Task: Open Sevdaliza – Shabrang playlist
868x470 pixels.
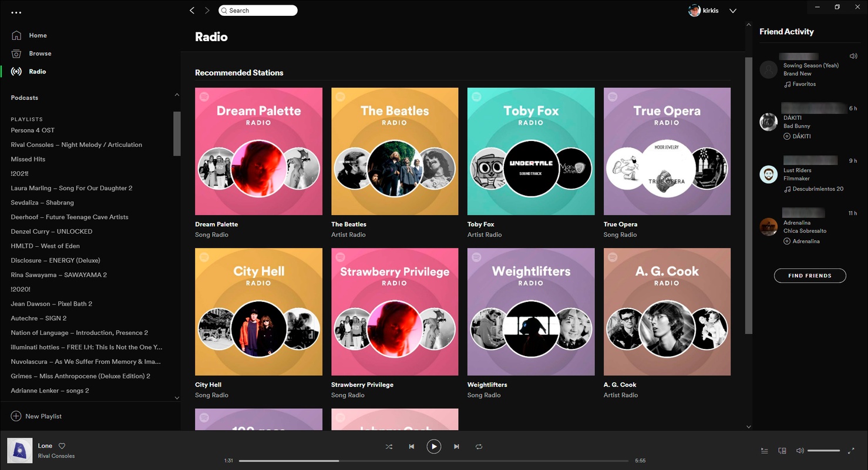Action: [x=42, y=203]
